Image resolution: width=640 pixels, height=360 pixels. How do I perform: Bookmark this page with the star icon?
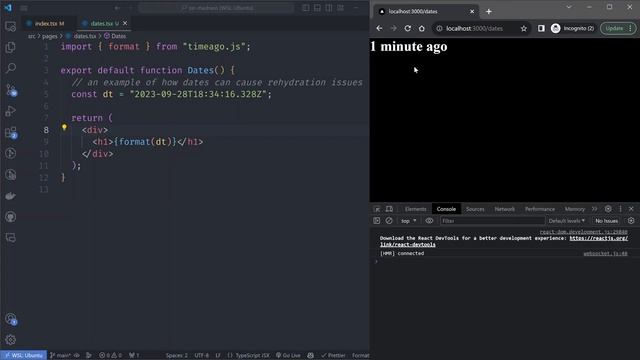524,28
